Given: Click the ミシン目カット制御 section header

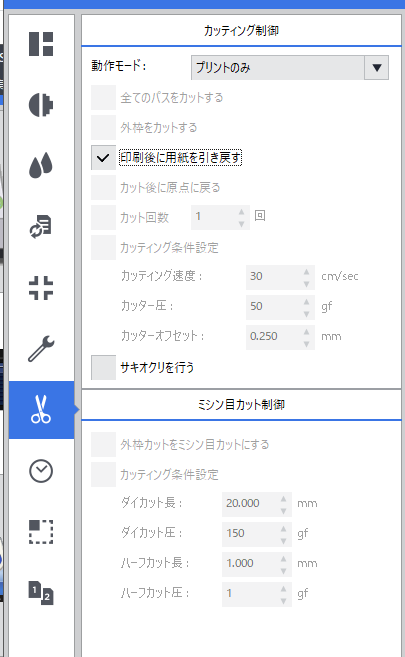Looking at the screenshot, I should (x=241, y=405).
